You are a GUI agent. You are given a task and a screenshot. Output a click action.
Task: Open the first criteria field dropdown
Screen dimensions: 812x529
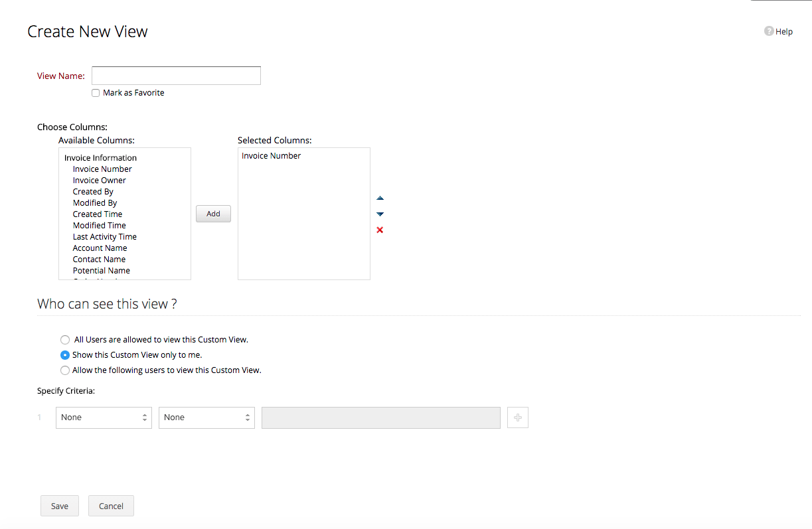coord(104,417)
